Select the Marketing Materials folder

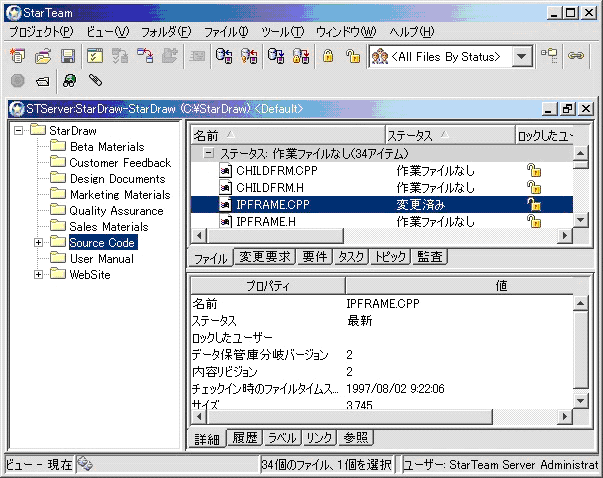click(x=120, y=195)
